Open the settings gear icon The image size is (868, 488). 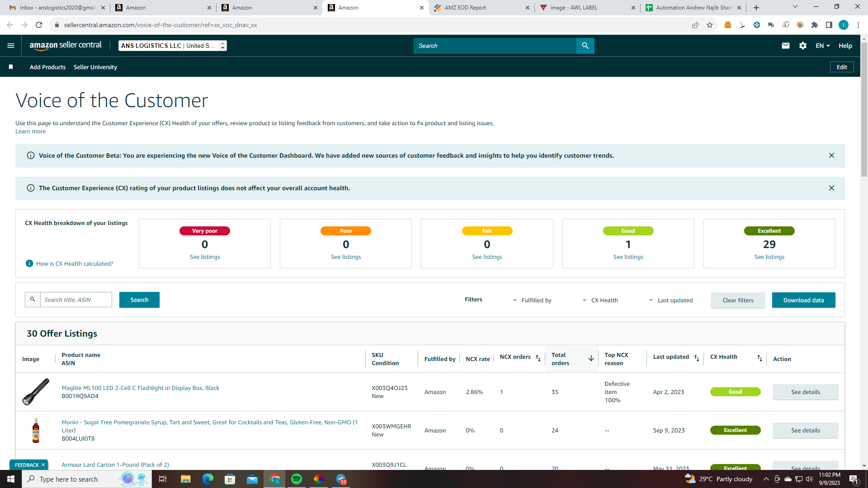coord(803,46)
